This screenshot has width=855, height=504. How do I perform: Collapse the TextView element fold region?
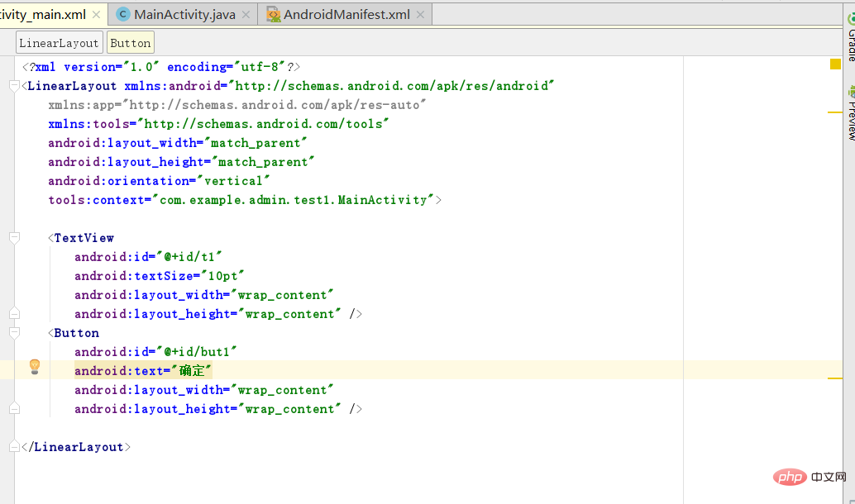coord(13,237)
